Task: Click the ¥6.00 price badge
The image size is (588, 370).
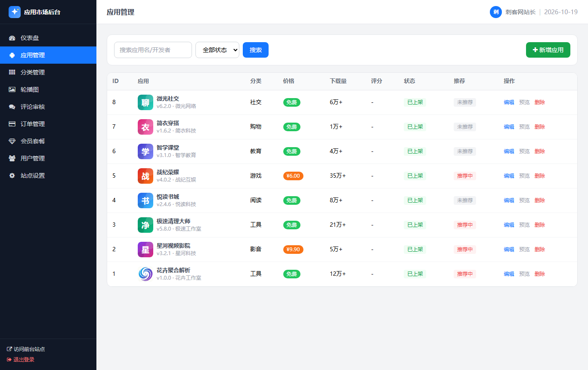Action: click(293, 176)
